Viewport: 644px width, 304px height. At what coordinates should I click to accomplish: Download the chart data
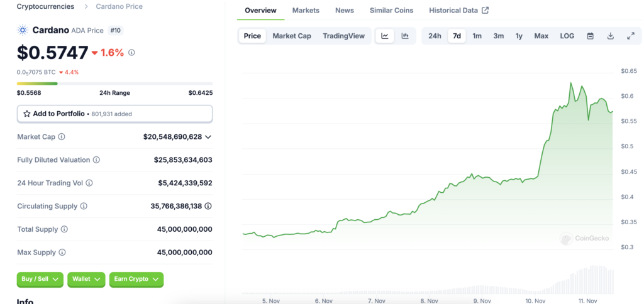[610, 36]
